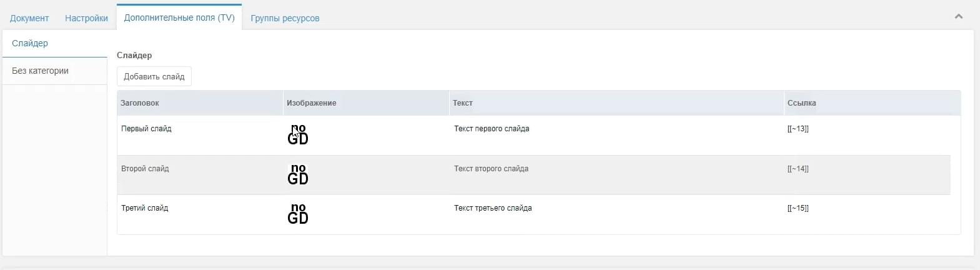
Task: Click the second slide's no GD image thumbnail
Action: pyautogui.click(x=298, y=174)
